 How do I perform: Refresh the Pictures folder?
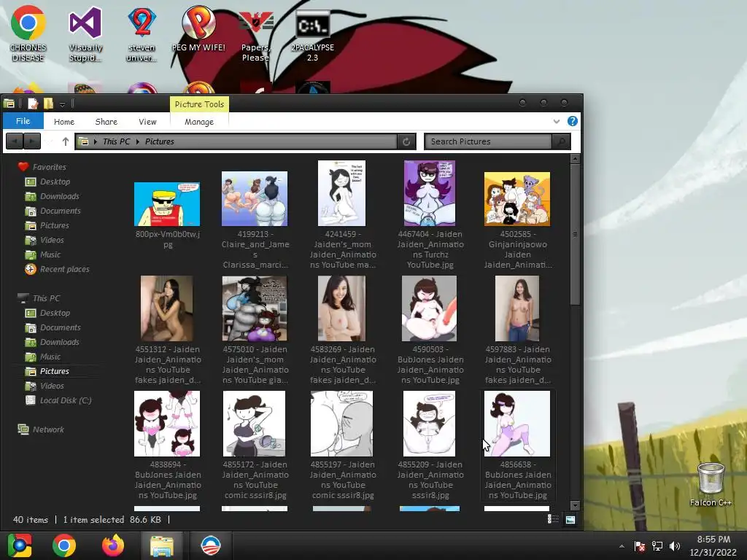click(406, 141)
